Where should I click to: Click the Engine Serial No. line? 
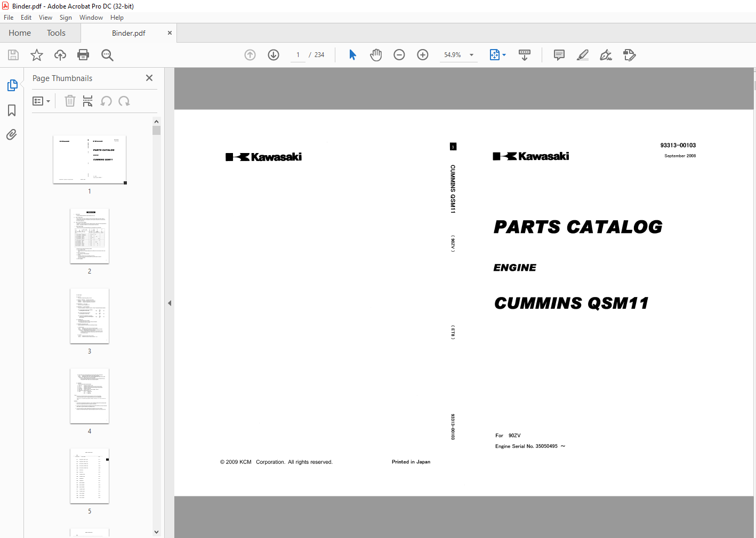[530, 446]
